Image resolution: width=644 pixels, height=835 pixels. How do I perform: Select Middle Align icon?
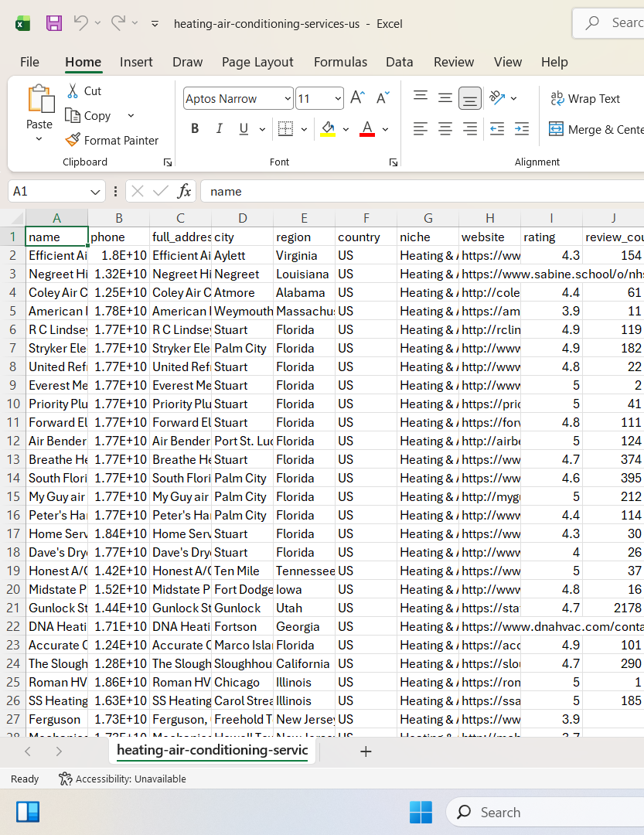(445, 98)
